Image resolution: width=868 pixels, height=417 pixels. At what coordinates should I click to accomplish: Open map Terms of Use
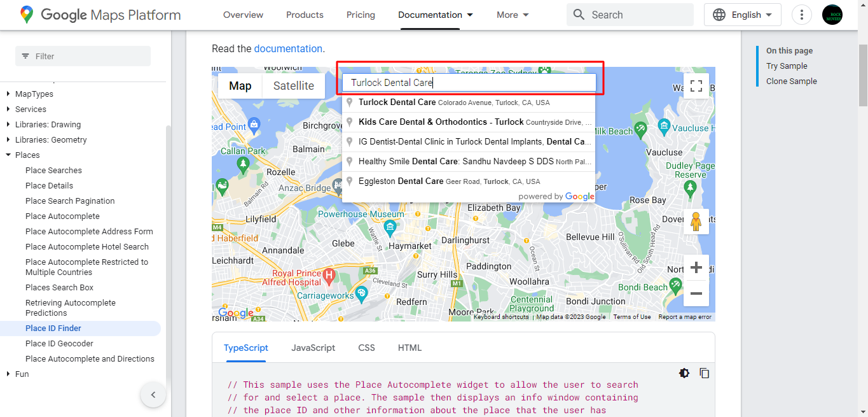click(x=632, y=317)
